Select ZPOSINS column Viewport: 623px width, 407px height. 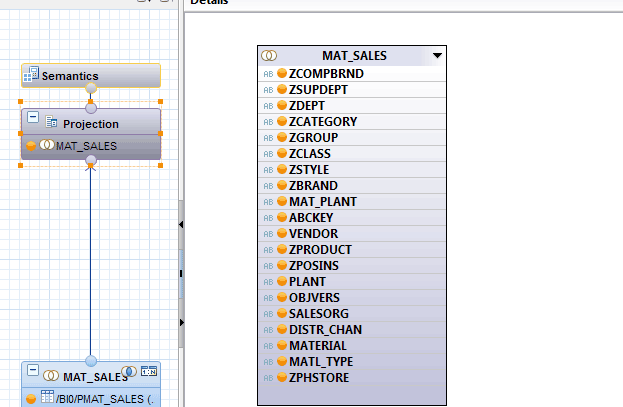click(352, 266)
